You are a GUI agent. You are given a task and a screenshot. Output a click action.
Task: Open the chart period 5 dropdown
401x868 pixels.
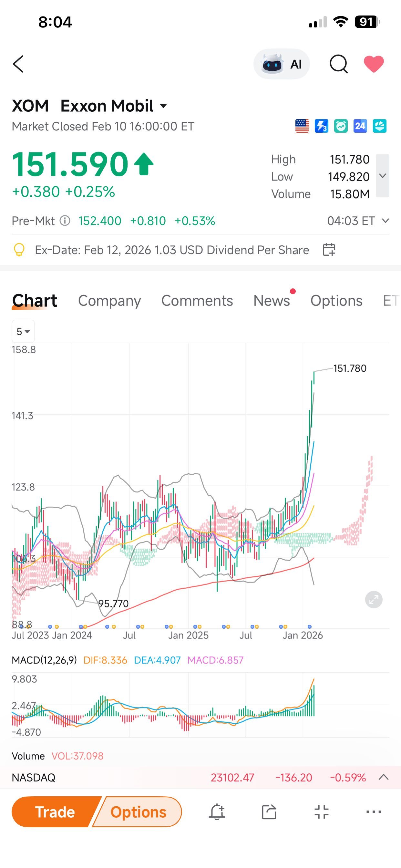click(x=23, y=331)
